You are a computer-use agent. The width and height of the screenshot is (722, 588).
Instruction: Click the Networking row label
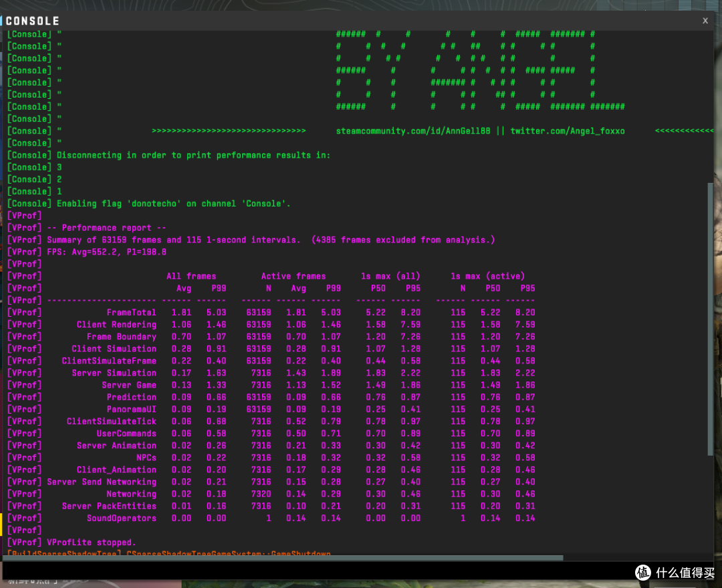(131, 494)
